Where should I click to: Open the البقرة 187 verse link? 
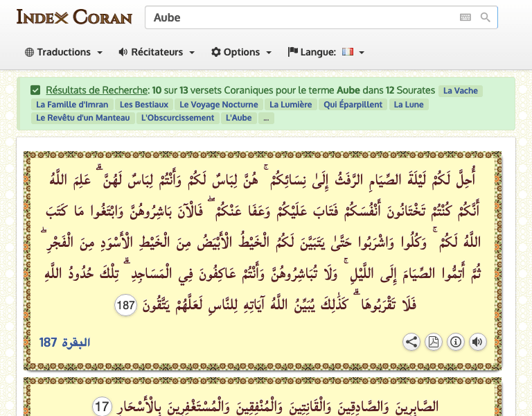65,343
